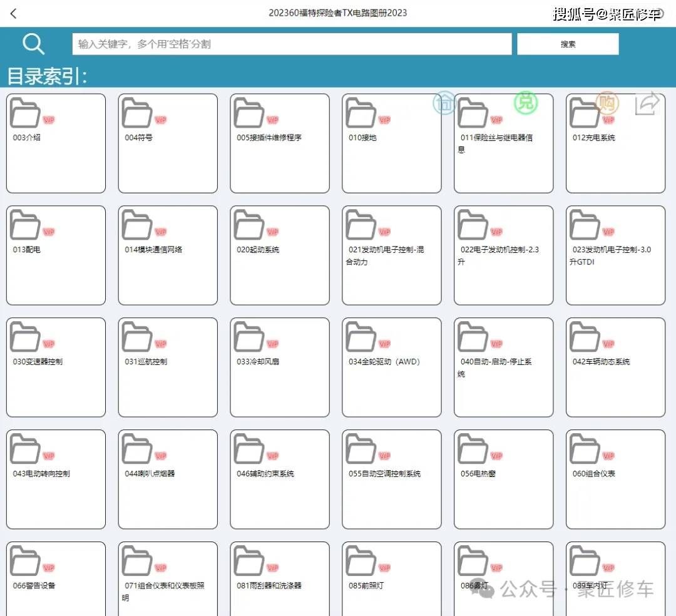Open the 010接地 folder icon
Image resolution: width=676 pixels, height=616 pixels.
pos(361,113)
